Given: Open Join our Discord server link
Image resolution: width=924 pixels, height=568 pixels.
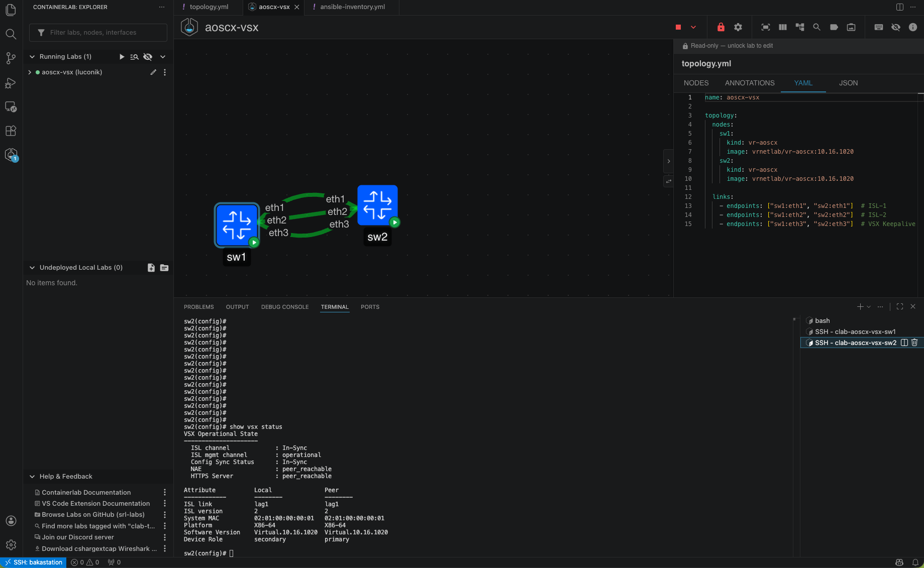Looking at the screenshot, I should pyautogui.click(x=78, y=537).
